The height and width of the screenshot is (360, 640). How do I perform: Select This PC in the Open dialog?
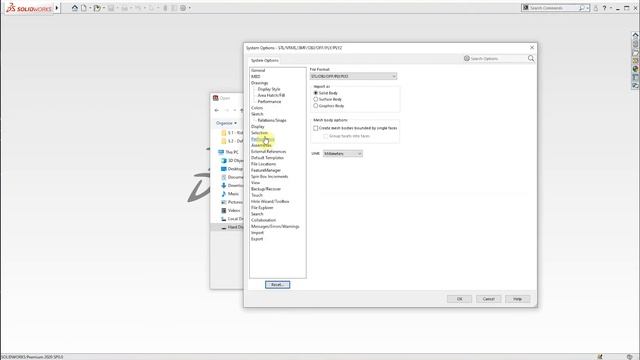(x=232, y=152)
